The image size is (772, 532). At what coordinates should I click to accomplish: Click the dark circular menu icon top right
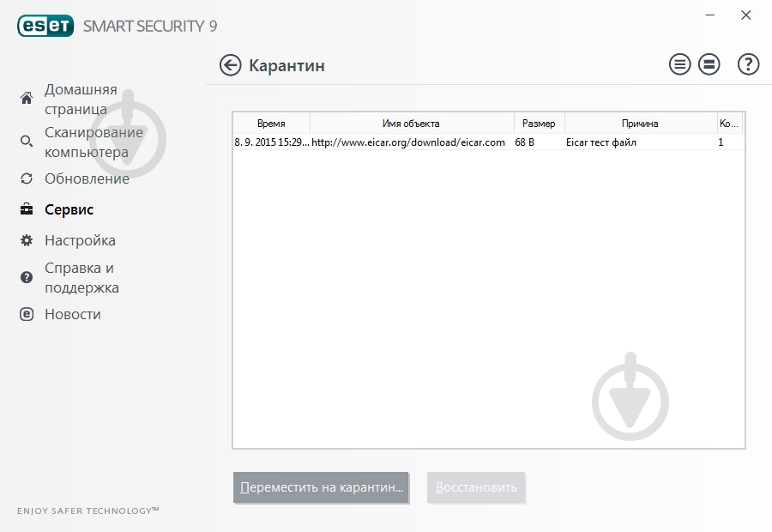point(709,63)
